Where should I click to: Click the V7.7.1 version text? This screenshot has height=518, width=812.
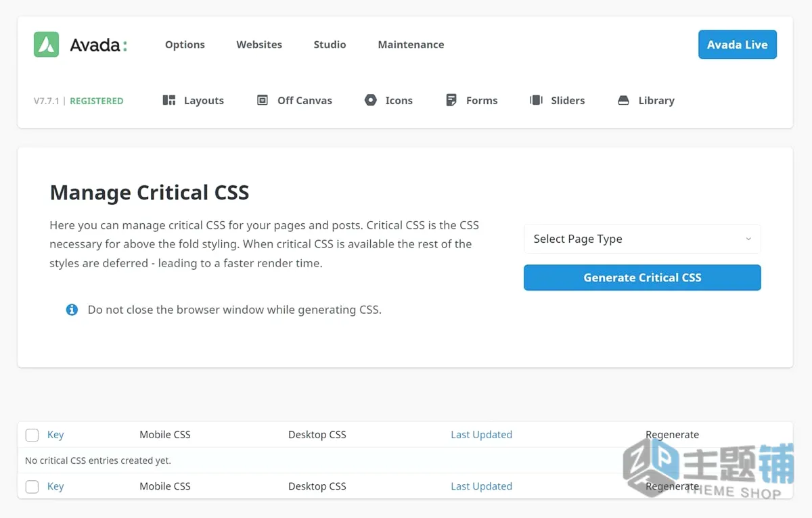click(x=47, y=101)
